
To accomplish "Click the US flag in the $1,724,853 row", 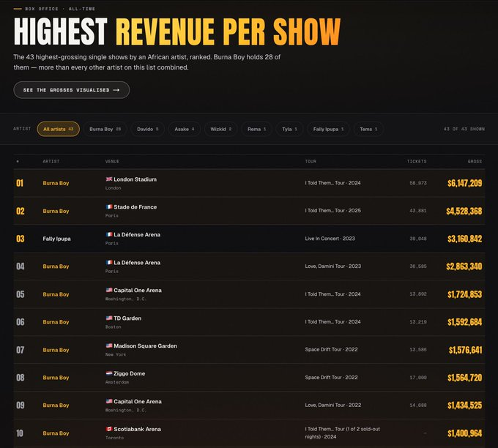I will 109,290.
